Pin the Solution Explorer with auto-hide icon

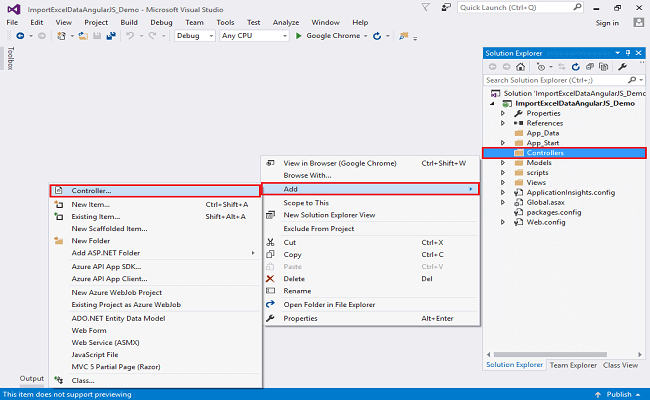(x=628, y=53)
